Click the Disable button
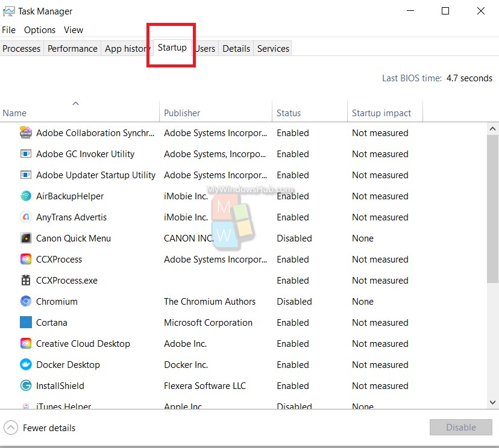Image resolution: width=499 pixels, height=448 pixels. pos(461,427)
